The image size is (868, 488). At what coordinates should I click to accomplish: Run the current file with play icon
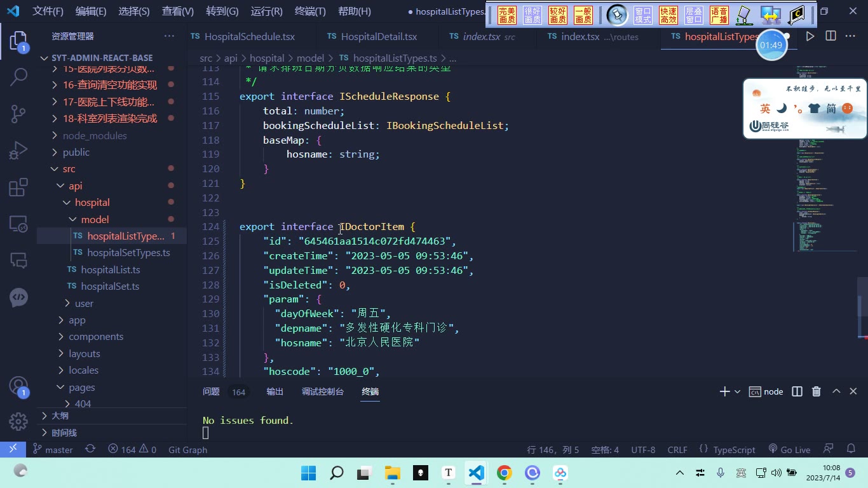810,36
